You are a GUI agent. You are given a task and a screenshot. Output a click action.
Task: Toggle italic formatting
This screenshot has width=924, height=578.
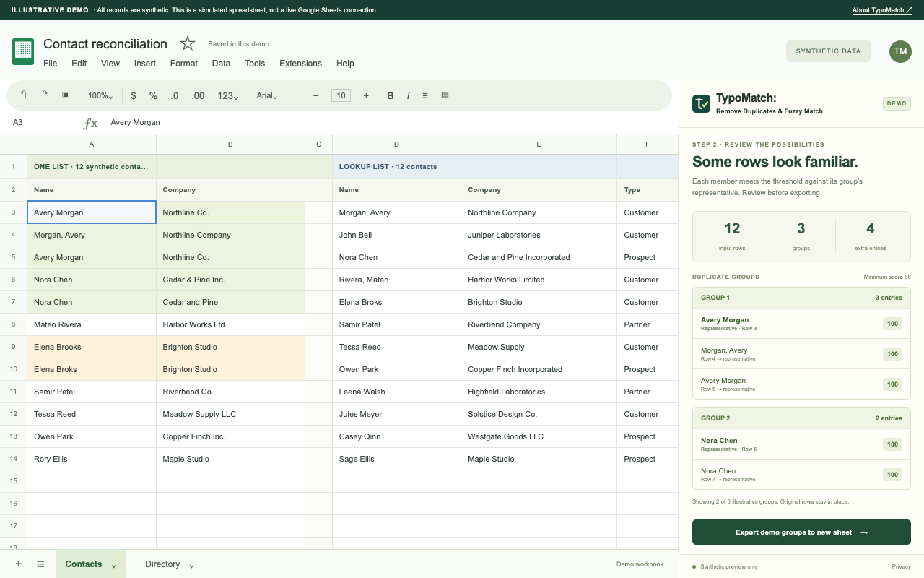[408, 95]
